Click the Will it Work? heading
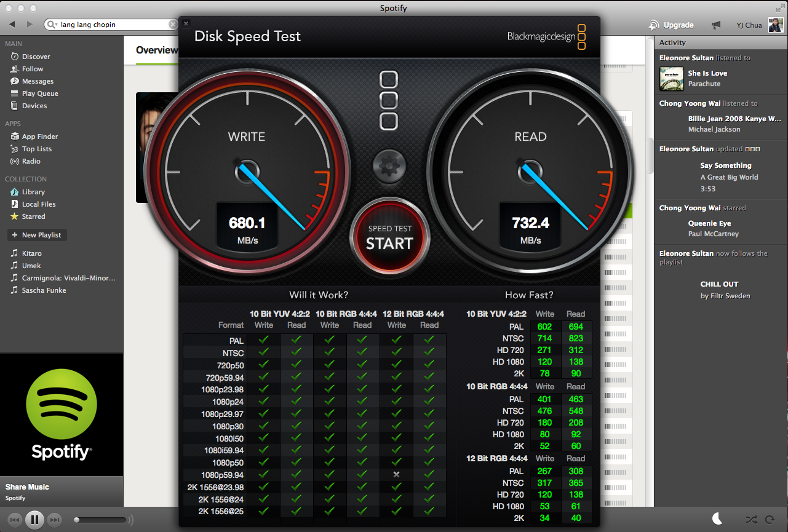This screenshot has height=532, width=788. point(319,295)
